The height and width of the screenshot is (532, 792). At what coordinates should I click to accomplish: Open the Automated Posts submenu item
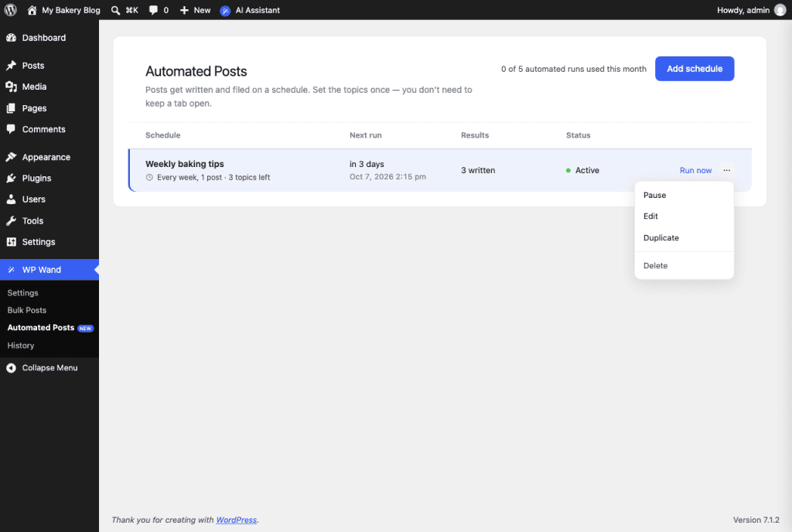pos(41,328)
